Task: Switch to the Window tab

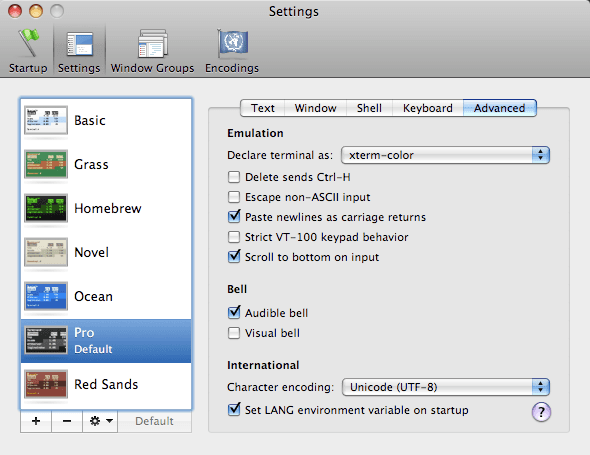Action: pos(315,108)
